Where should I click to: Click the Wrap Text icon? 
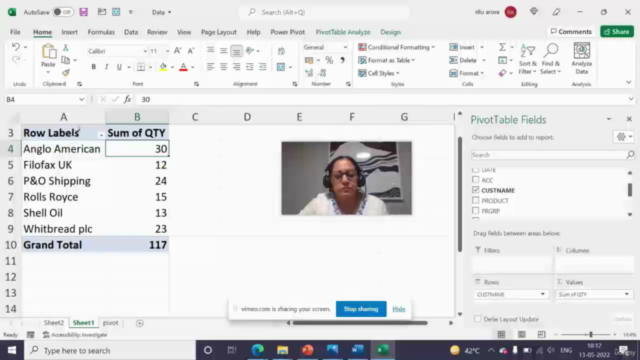281,51
